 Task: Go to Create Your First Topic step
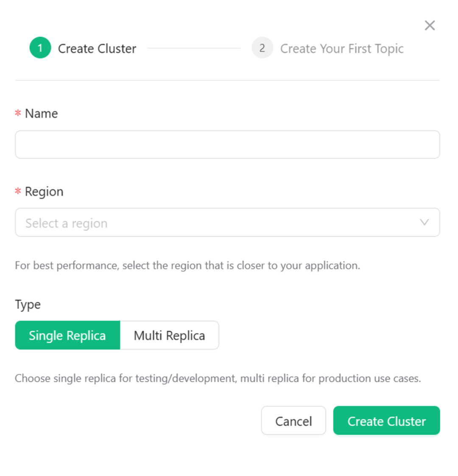[x=341, y=49]
